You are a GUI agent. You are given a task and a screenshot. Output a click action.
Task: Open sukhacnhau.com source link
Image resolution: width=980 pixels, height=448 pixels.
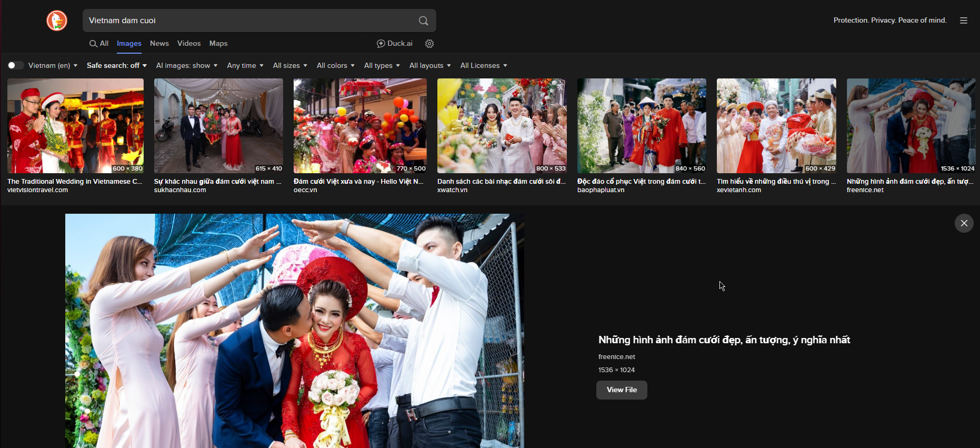(x=180, y=190)
